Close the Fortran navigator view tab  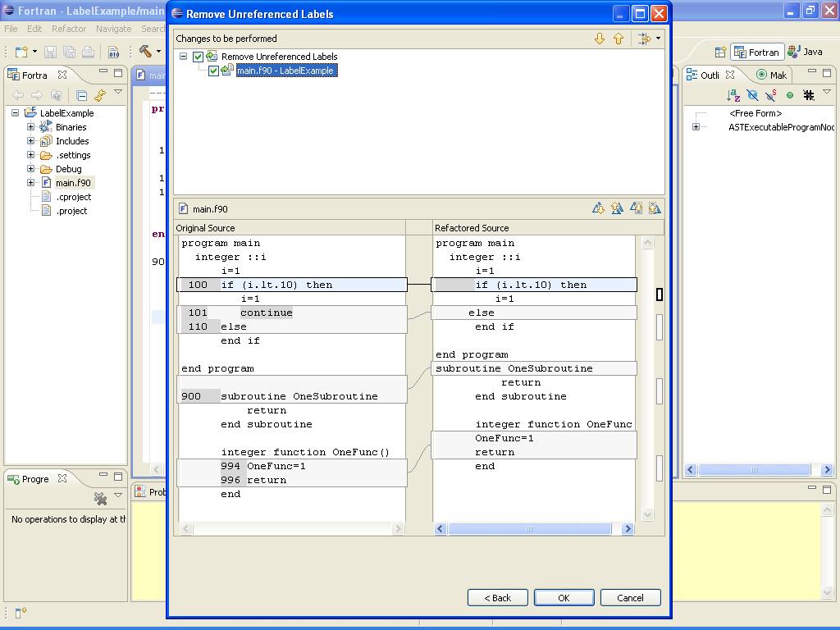click(x=62, y=75)
